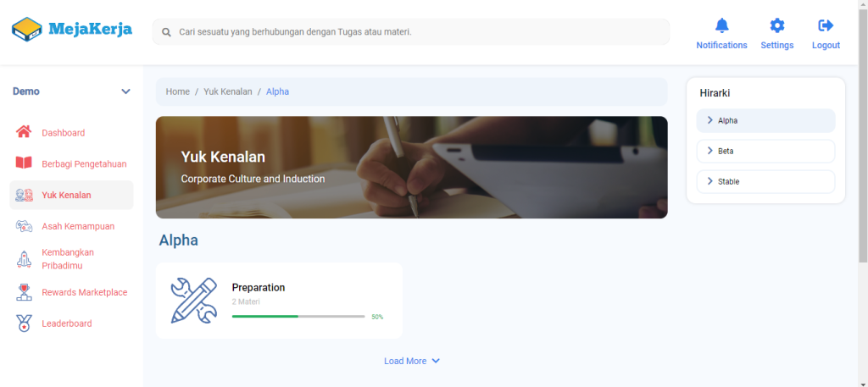Click Alpha in the breadcrumb

coord(277,91)
